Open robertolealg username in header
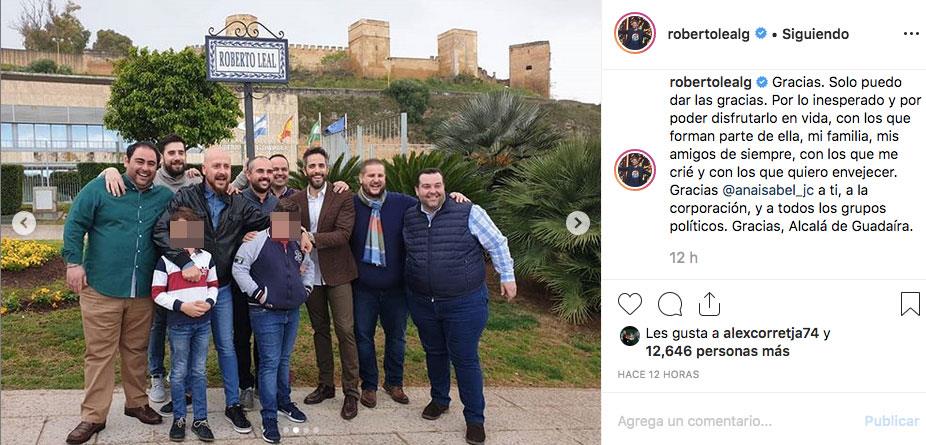 coord(709,34)
